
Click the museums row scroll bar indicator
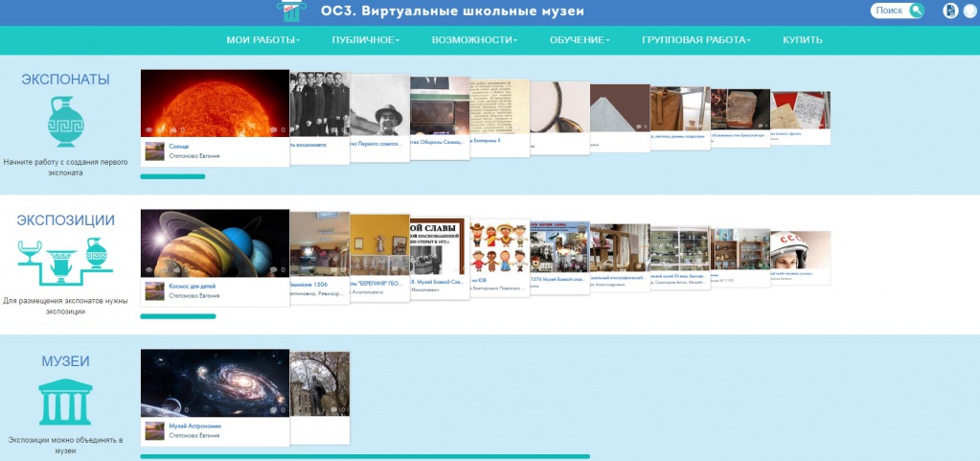(365, 456)
